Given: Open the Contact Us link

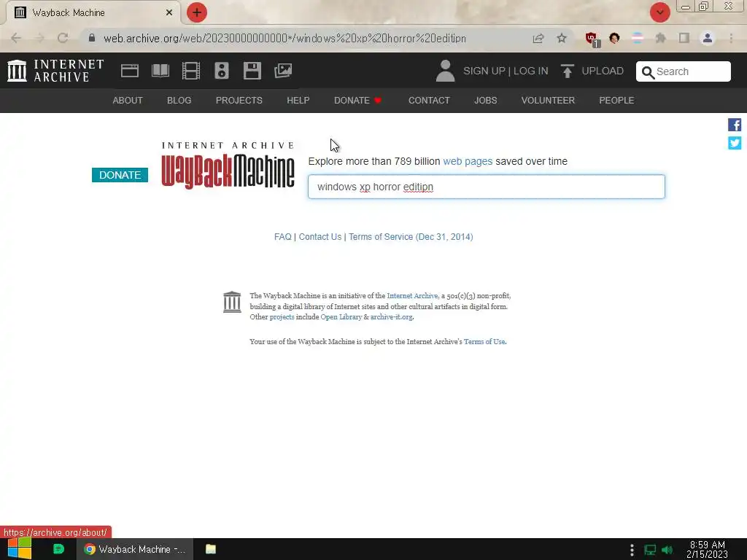Looking at the screenshot, I should pyautogui.click(x=320, y=237).
